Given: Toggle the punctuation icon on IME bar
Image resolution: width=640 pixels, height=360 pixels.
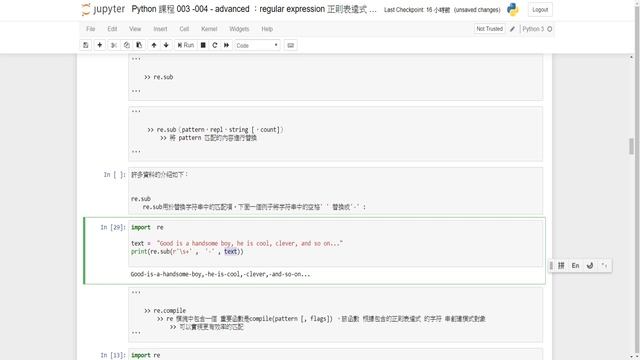Looking at the screenshot, I should point(604,266).
